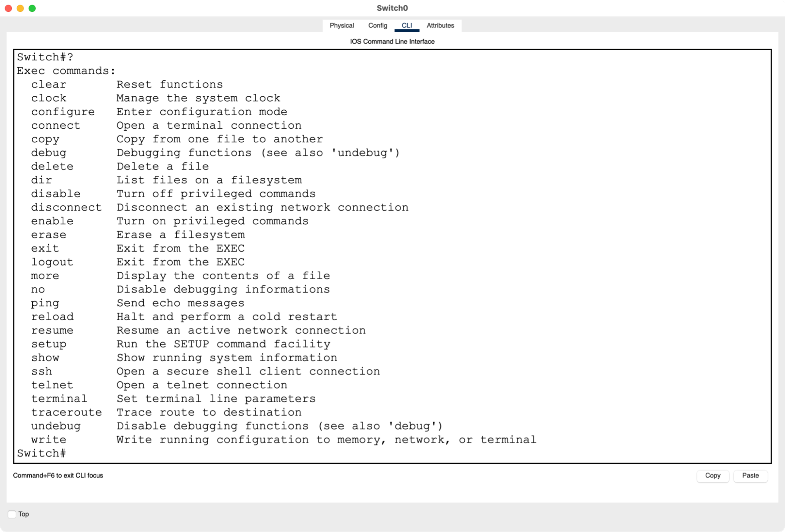Open the Config tab
Image resolution: width=785 pixels, height=532 pixels.
click(377, 25)
